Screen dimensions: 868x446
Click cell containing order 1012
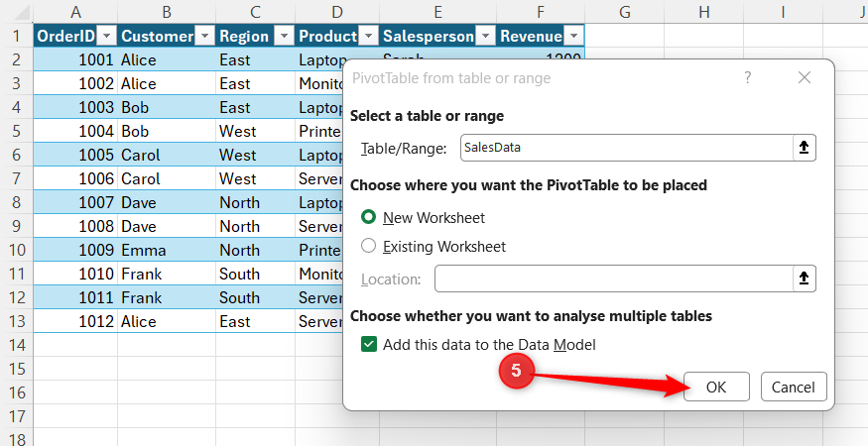[75, 321]
